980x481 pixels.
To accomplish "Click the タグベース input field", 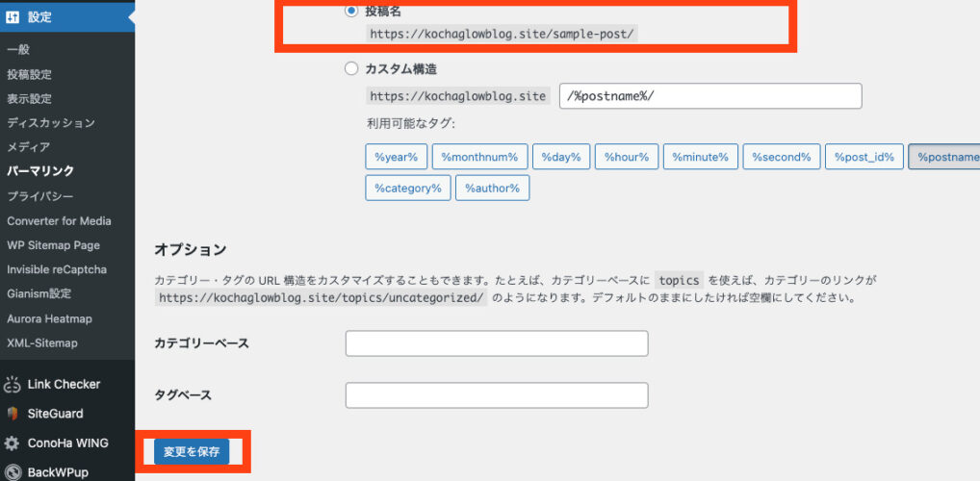I will (x=497, y=395).
